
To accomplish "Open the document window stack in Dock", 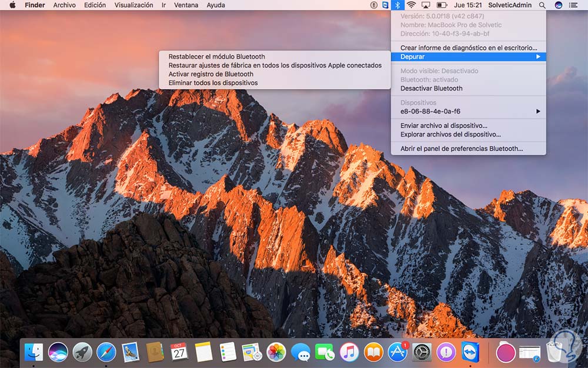I will pyautogui.click(x=530, y=353).
